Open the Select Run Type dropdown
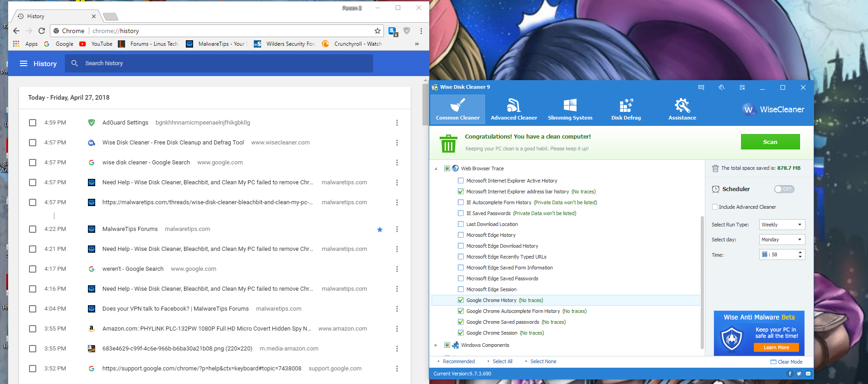This screenshot has height=384, width=868. click(782, 225)
